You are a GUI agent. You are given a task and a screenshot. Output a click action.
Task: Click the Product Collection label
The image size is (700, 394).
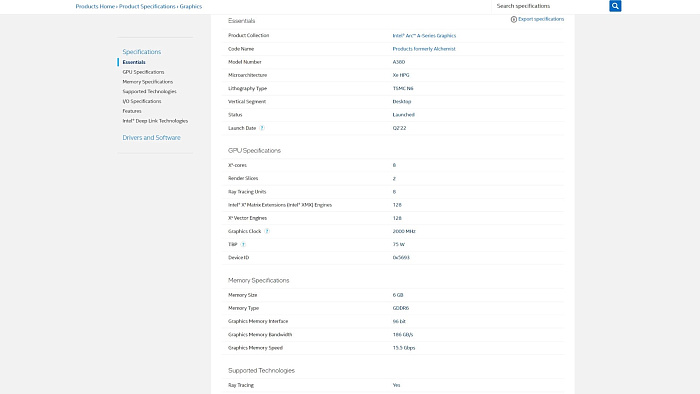[248, 35]
